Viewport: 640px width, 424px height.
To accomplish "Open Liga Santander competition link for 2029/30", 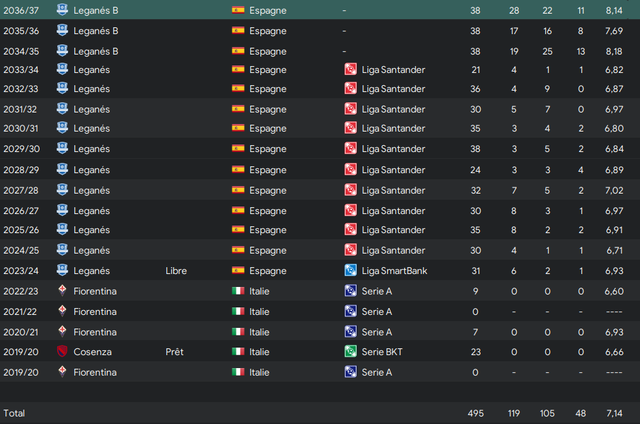I will click(x=393, y=149).
